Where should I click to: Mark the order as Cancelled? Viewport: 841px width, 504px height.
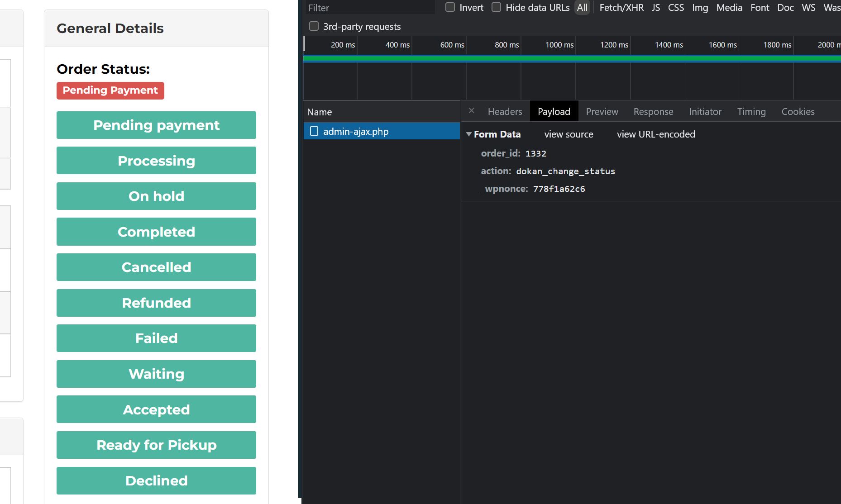(x=156, y=267)
